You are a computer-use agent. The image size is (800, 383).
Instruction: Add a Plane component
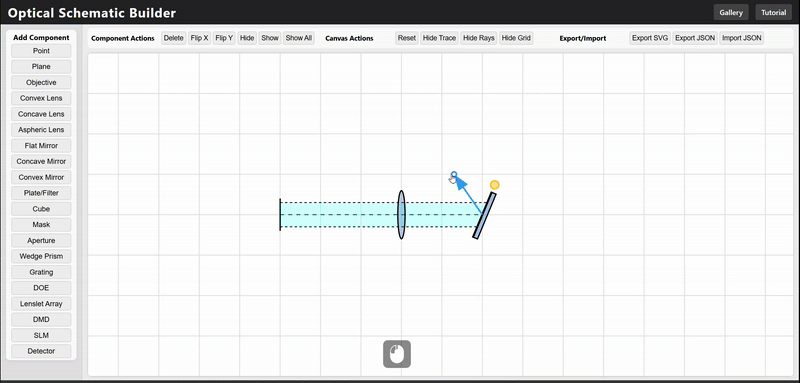tap(41, 67)
